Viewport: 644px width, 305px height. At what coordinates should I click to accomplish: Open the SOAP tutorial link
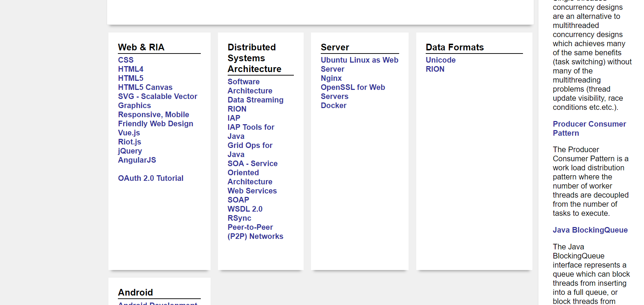[238, 200]
